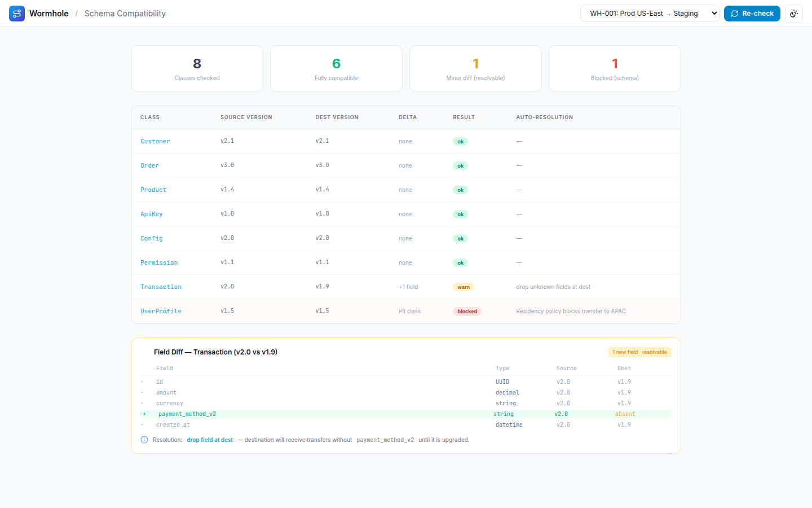Select the Fully compatible summary card
This screenshot has width=812, height=508.
pyautogui.click(x=336, y=68)
